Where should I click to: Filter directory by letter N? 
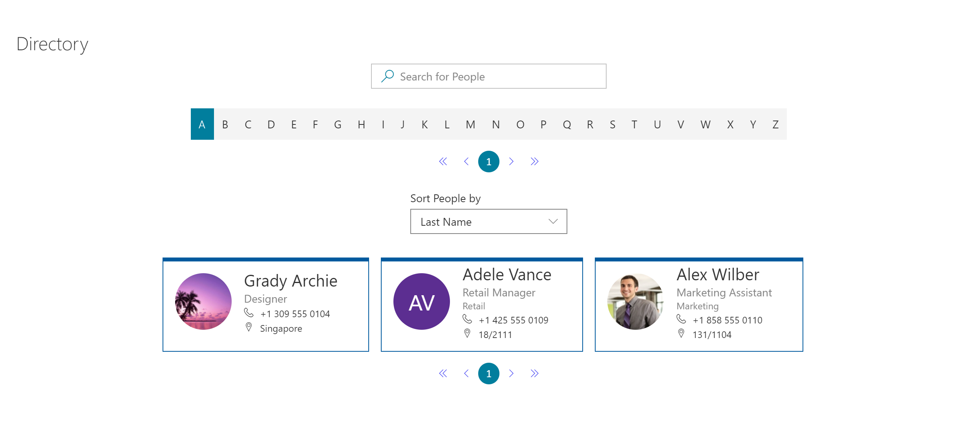pos(496,124)
